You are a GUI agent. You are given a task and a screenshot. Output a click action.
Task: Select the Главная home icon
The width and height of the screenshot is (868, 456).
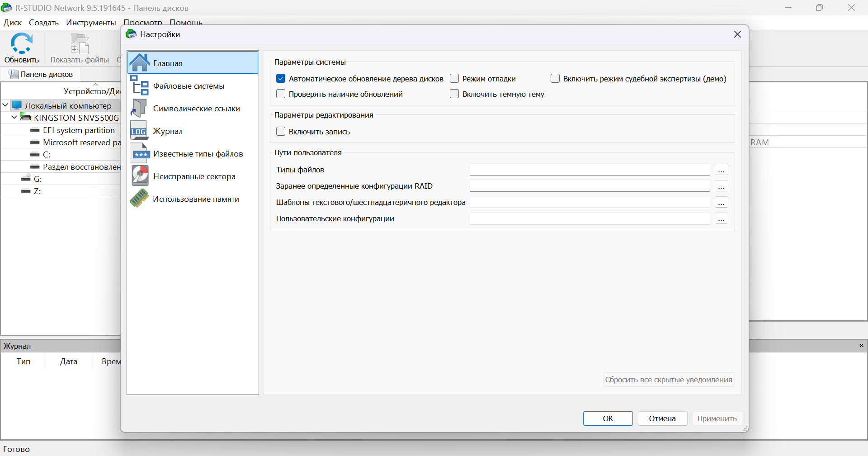click(x=140, y=63)
